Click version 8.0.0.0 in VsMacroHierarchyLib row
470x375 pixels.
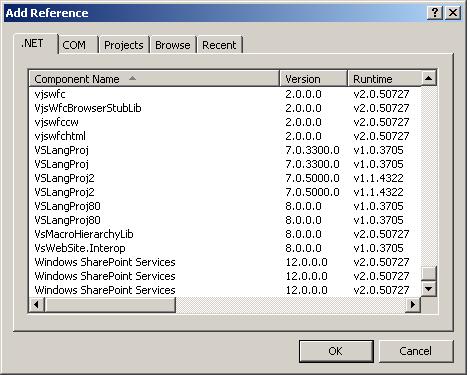point(303,234)
